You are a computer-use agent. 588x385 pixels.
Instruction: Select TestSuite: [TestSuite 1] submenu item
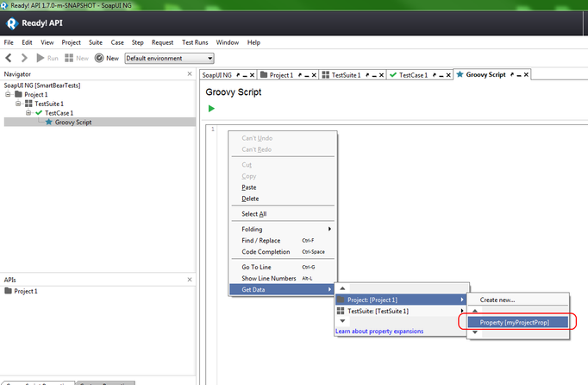pyautogui.click(x=401, y=311)
